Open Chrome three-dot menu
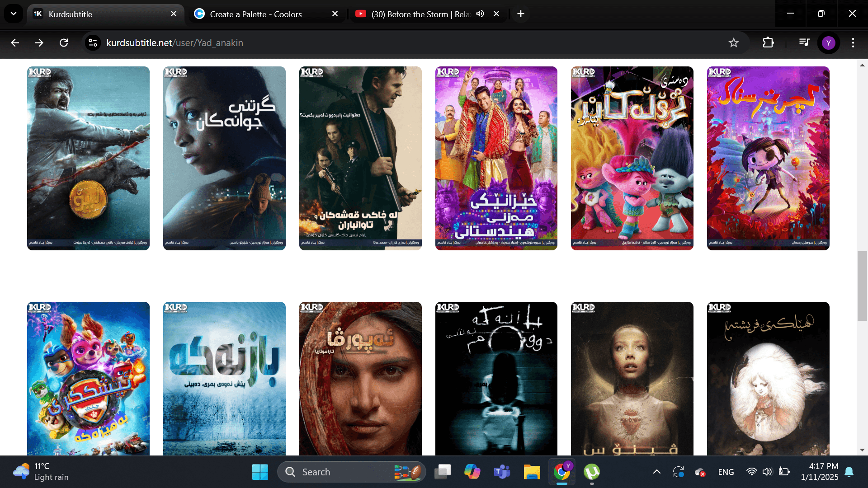The image size is (868, 488). (x=853, y=43)
